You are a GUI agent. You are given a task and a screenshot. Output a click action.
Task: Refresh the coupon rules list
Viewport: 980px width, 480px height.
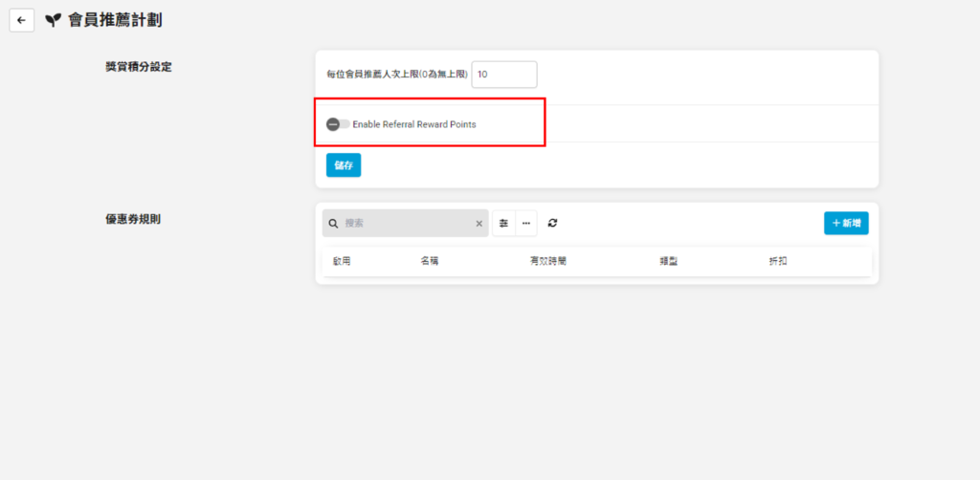552,223
